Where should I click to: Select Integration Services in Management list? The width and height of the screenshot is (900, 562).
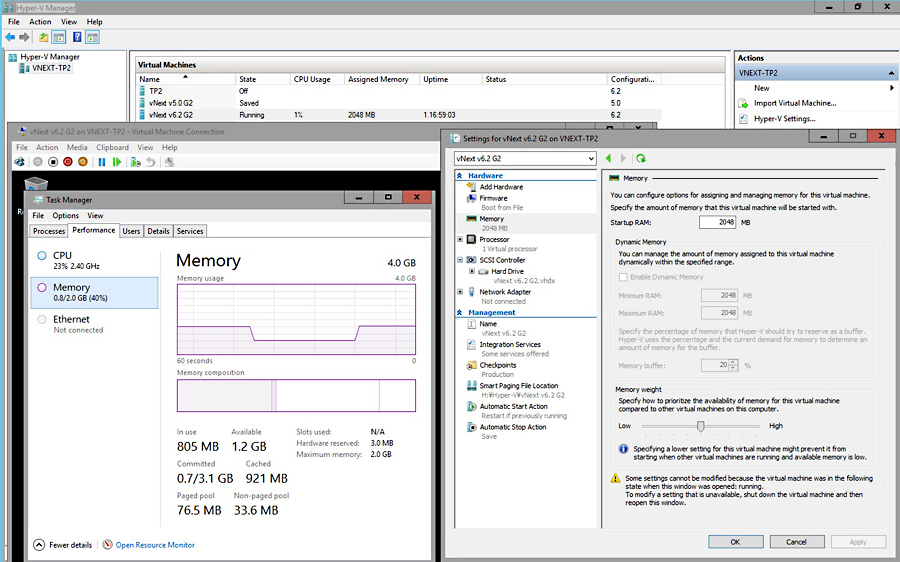click(510, 344)
